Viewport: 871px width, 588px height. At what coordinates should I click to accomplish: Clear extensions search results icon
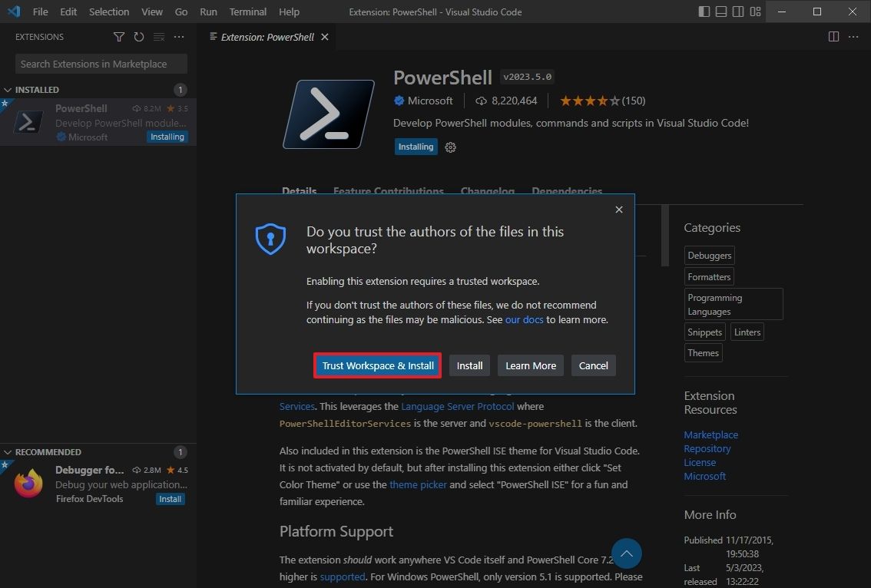159,37
